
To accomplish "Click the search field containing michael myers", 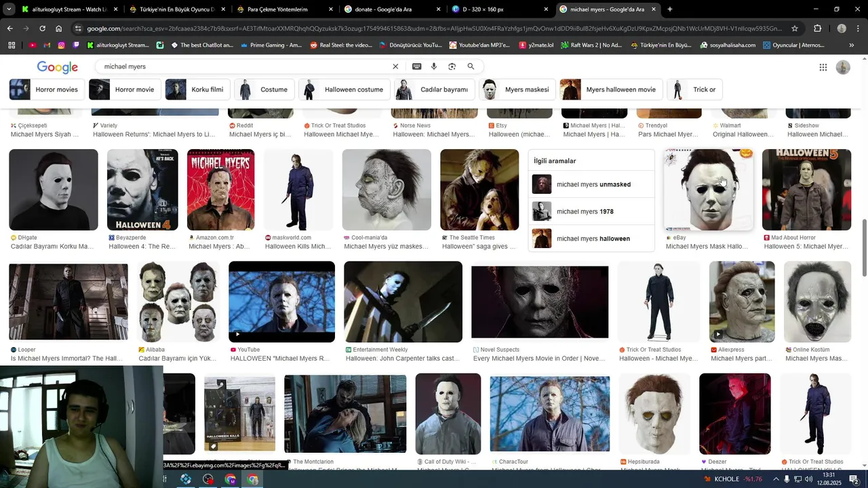I will [244, 66].
